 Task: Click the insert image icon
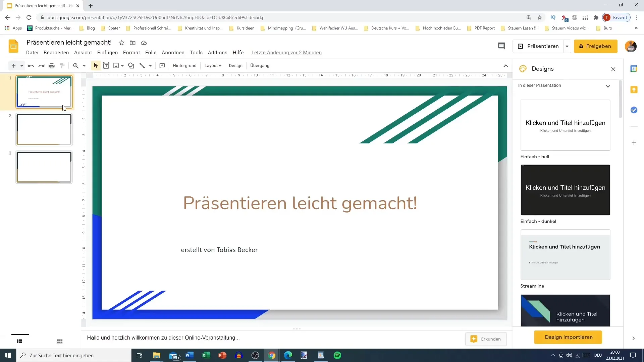click(x=116, y=66)
